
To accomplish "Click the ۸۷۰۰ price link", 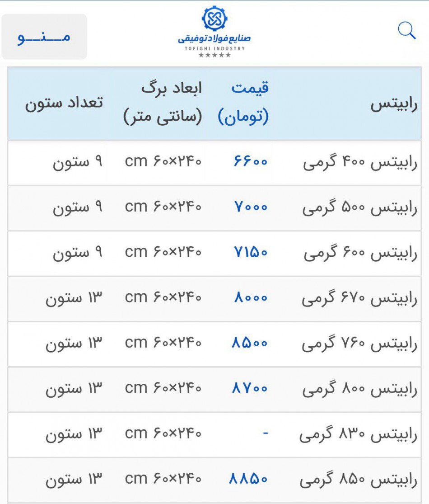I will [x=250, y=388].
